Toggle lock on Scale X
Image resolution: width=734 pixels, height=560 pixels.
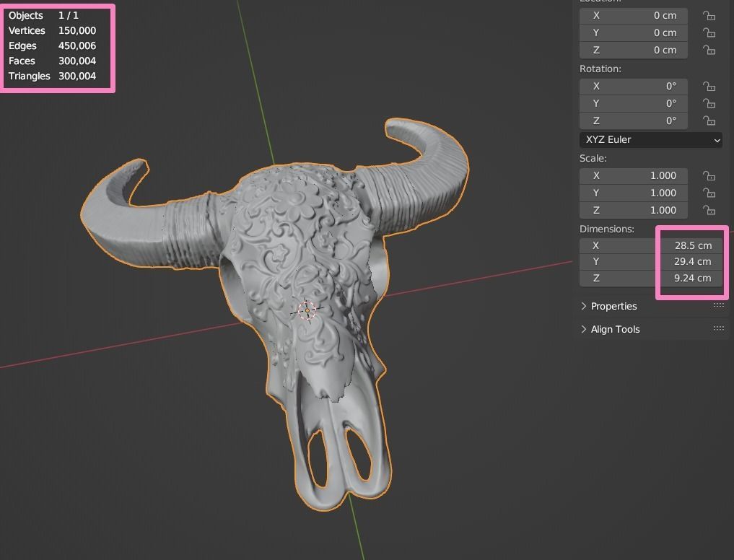pos(709,176)
